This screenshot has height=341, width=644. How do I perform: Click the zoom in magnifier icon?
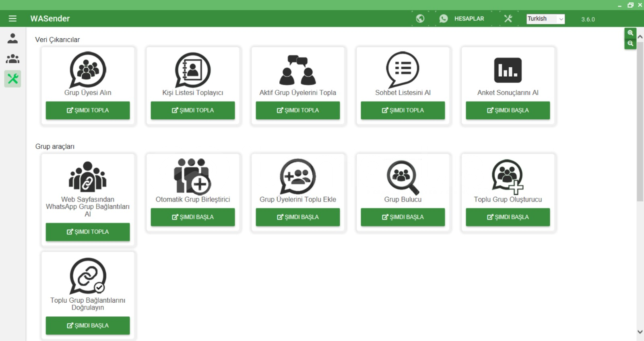click(x=630, y=33)
